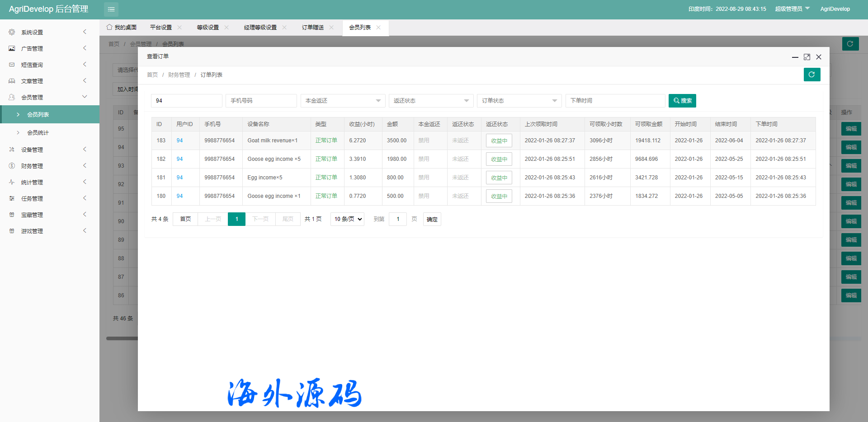Click the Ad Management picture icon
This screenshot has height=422, width=868.
12,48
